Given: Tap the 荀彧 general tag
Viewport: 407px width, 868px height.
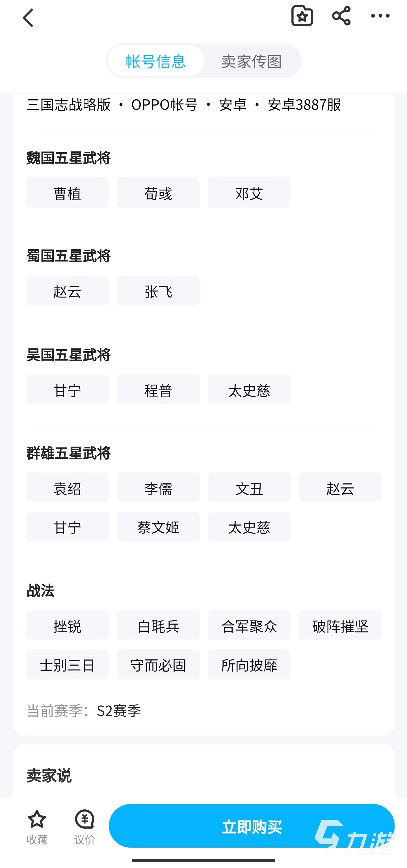Looking at the screenshot, I should [x=158, y=193].
